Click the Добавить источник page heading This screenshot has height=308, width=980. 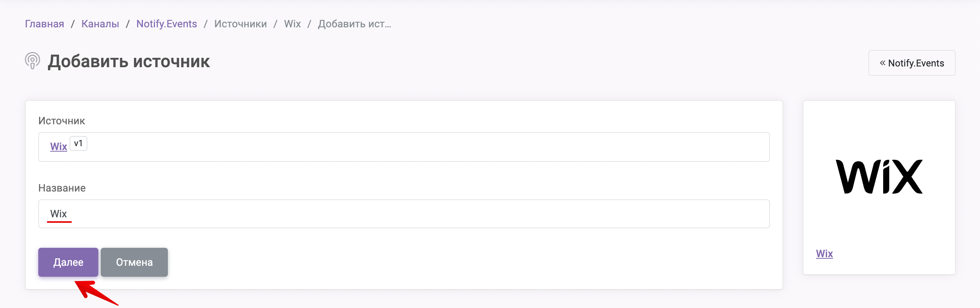pyautogui.click(x=129, y=61)
